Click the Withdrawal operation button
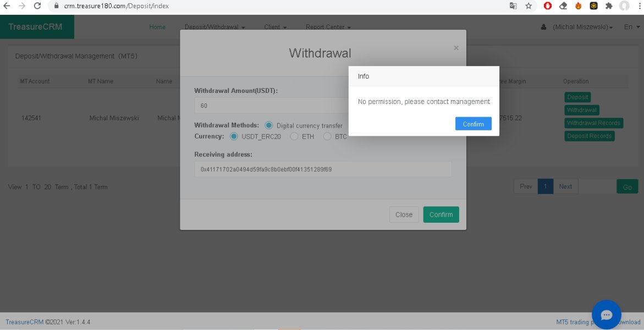Viewport: 644px width, 330px height. click(x=581, y=110)
